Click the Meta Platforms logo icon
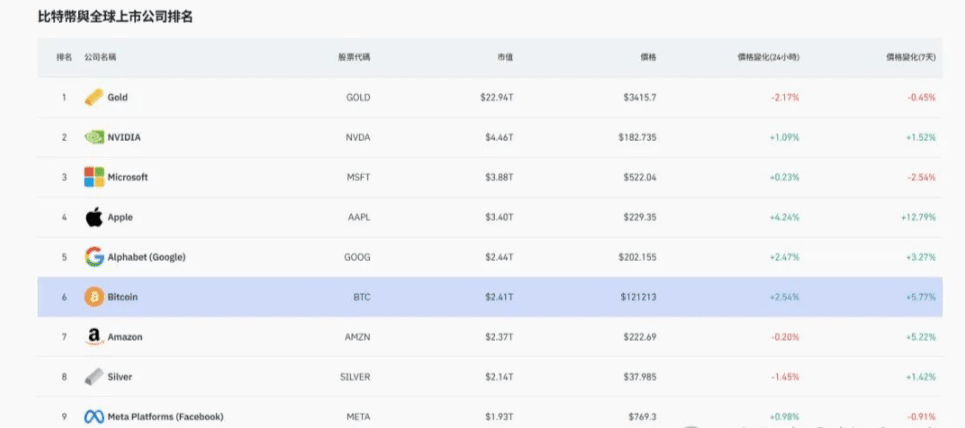 click(x=94, y=417)
